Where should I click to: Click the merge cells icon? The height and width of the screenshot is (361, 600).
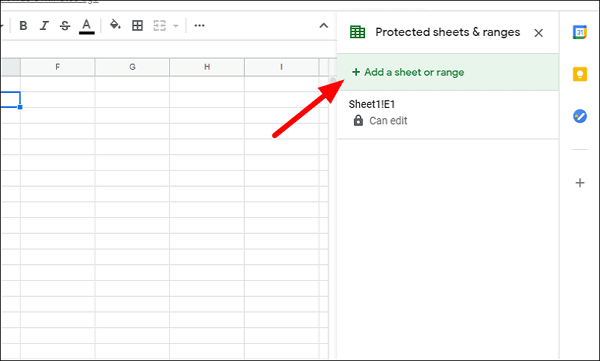[160, 26]
